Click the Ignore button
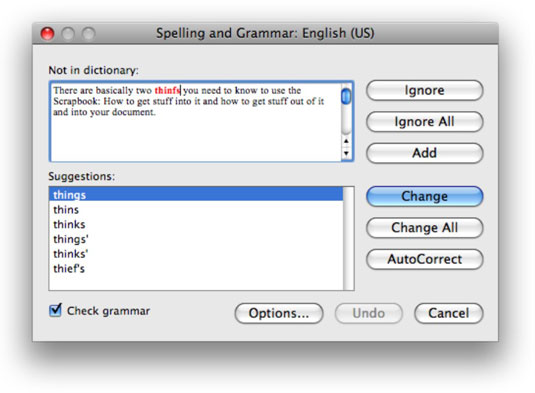Viewport: 535px width, 393px height. point(424,90)
